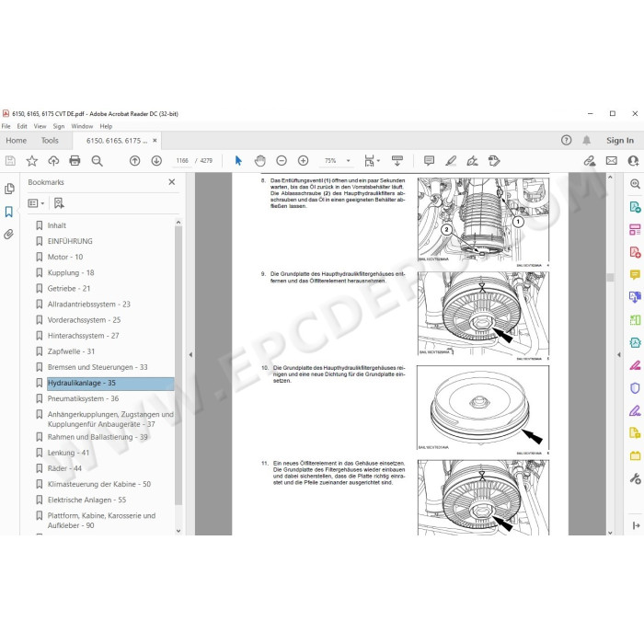Open the File menu

pyautogui.click(x=6, y=127)
